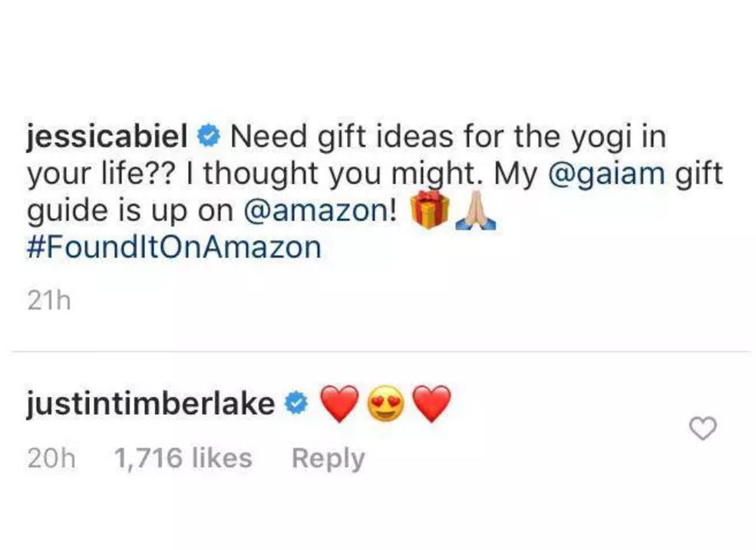Viewport: 756px width, 550px height.
Task: Open the #FoundItOnAmazon hashtag
Action: 174,247
